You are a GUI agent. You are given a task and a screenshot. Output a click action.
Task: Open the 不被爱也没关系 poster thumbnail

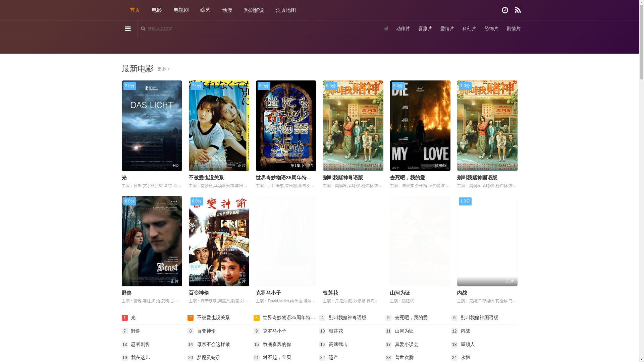[x=219, y=126]
